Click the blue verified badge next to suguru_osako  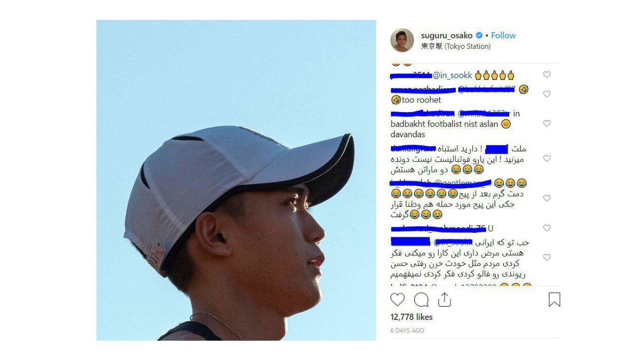coord(479,35)
